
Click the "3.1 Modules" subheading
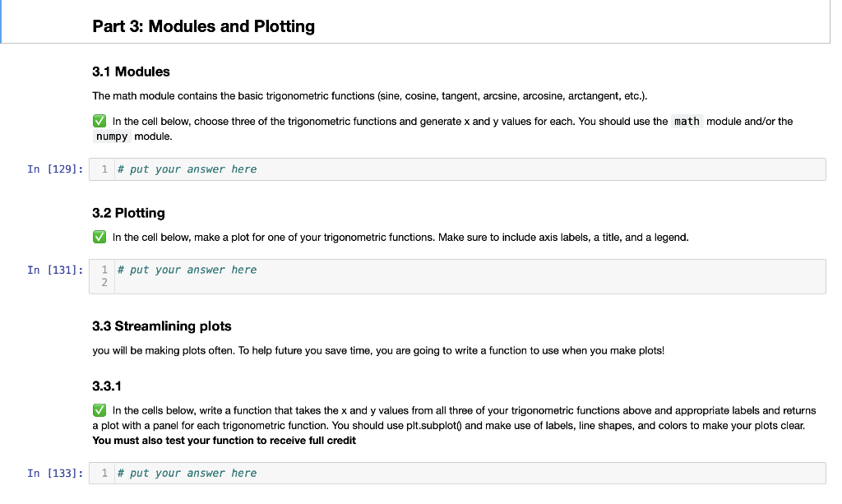[131, 72]
